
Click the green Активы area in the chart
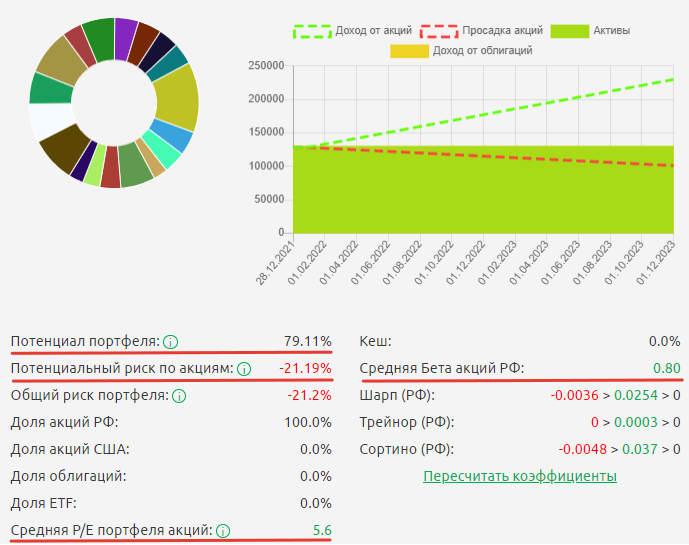pyautogui.click(x=480, y=200)
